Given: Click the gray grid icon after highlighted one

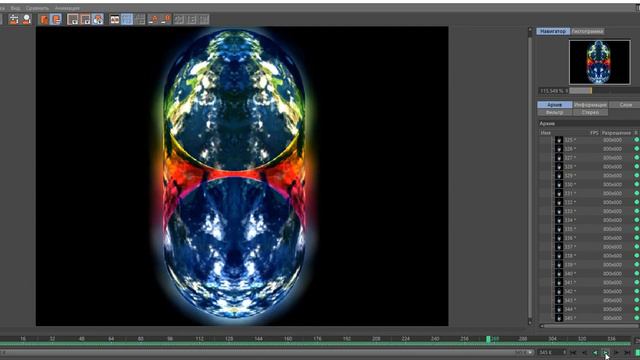Looking at the screenshot, I should pos(140,19).
